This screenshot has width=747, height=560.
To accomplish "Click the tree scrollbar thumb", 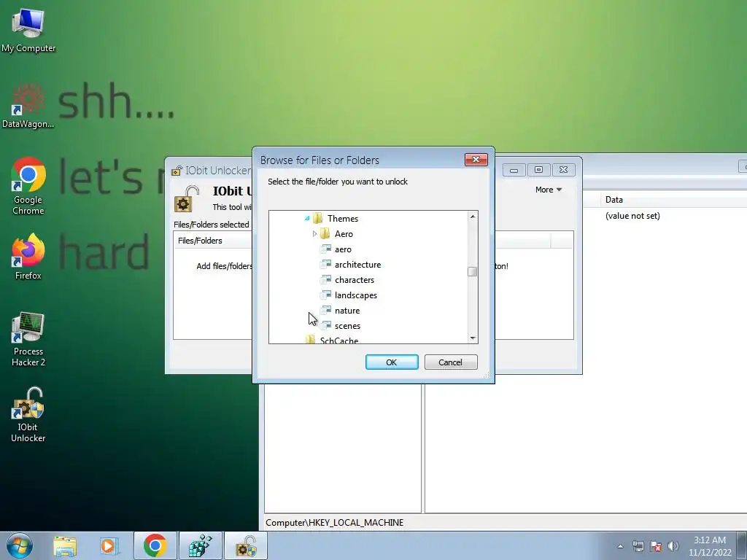I will point(473,271).
